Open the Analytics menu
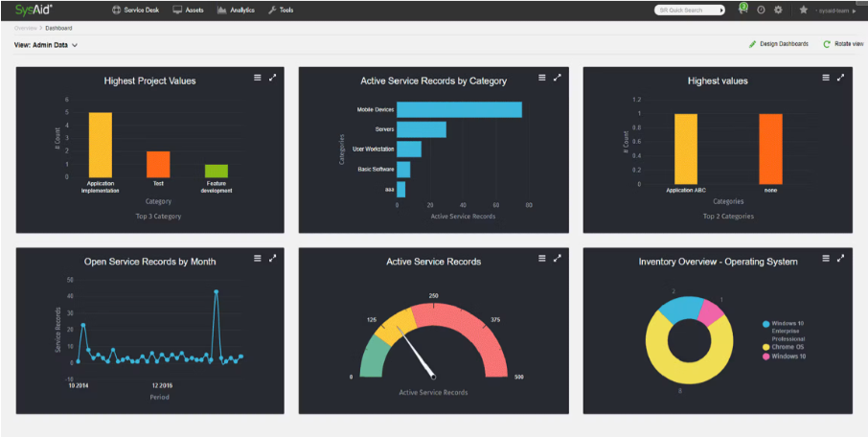This screenshot has height=437, width=868. 236,10
